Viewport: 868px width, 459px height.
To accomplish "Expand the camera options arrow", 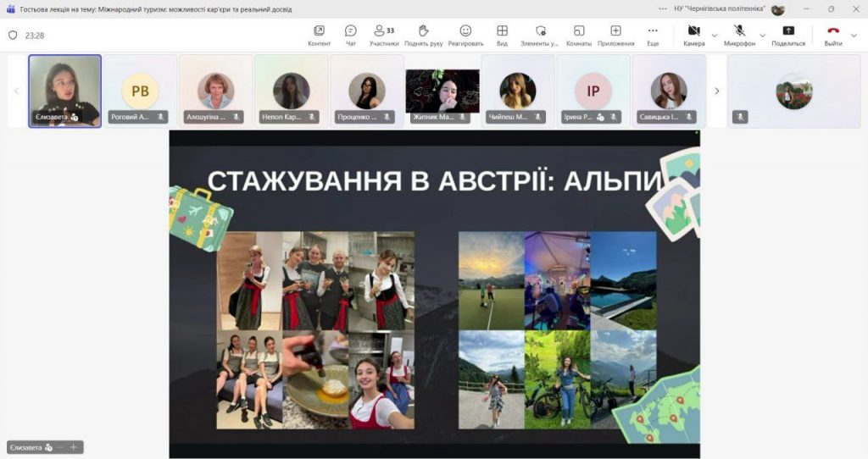I will [715, 36].
